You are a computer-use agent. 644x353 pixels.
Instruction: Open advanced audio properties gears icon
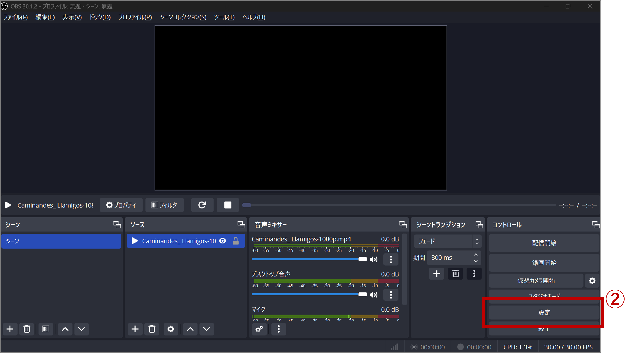(x=259, y=329)
